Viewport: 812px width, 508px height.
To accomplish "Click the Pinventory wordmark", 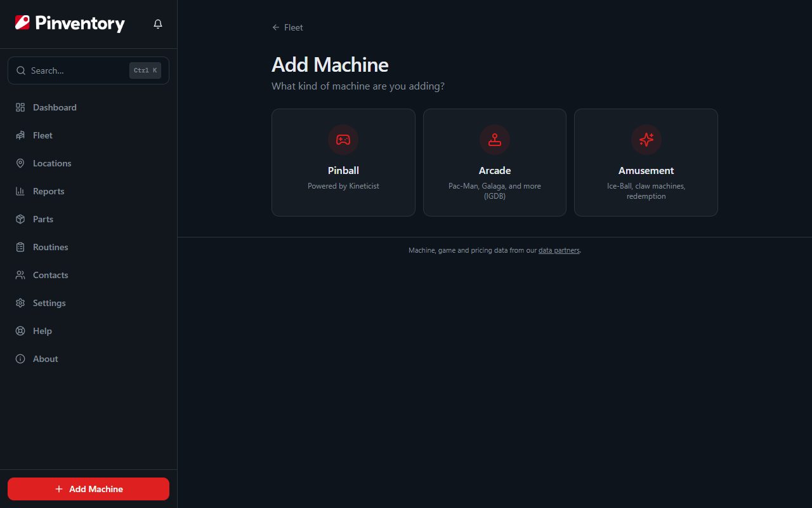I will pos(80,24).
